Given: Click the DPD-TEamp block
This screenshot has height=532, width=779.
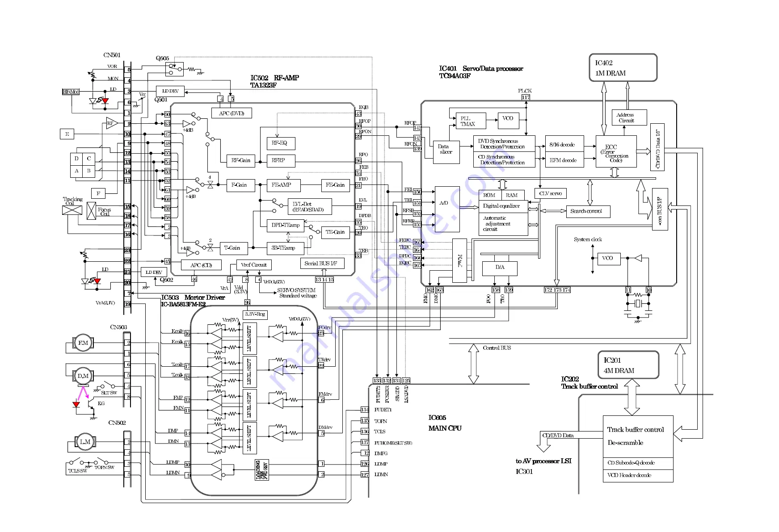Looking at the screenshot, I should (x=286, y=225).
